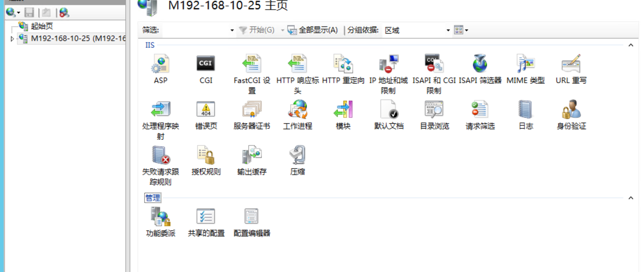
Task: Click the connect globe icon in connections toolbar
Action: pyautogui.click(x=11, y=13)
